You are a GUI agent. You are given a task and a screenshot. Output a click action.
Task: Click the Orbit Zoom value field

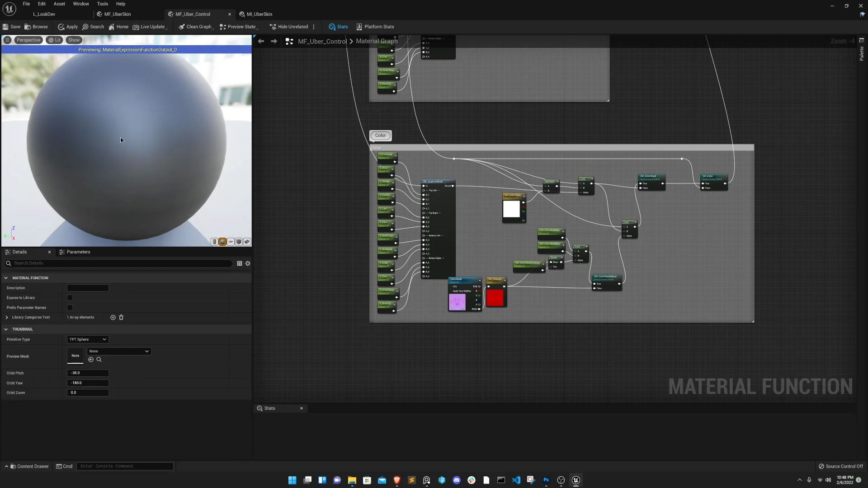point(88,393)
